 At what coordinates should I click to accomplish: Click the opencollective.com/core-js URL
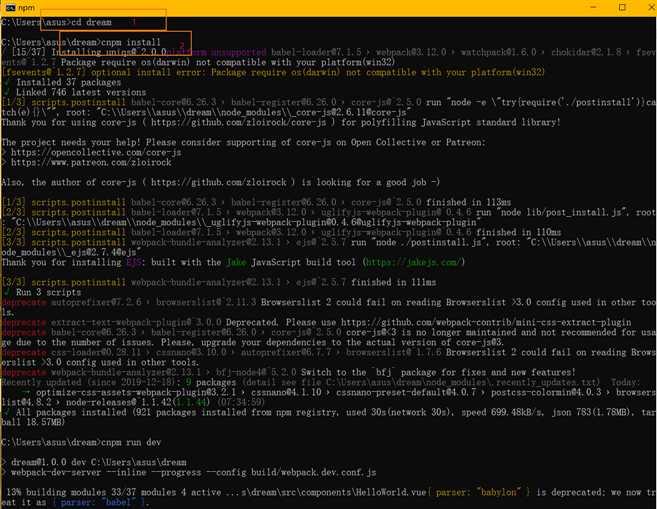(96, 152)
